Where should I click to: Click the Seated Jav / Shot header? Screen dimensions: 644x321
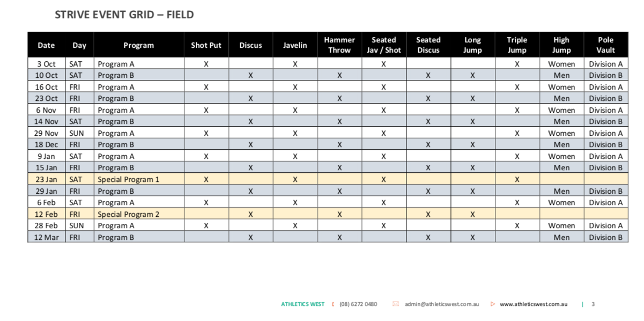coord(384,45)
